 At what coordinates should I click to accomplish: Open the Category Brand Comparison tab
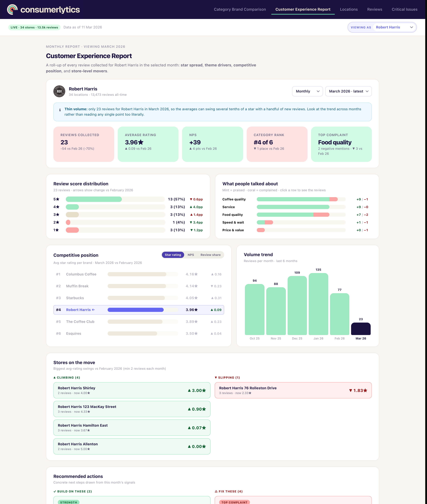point(240,9)
